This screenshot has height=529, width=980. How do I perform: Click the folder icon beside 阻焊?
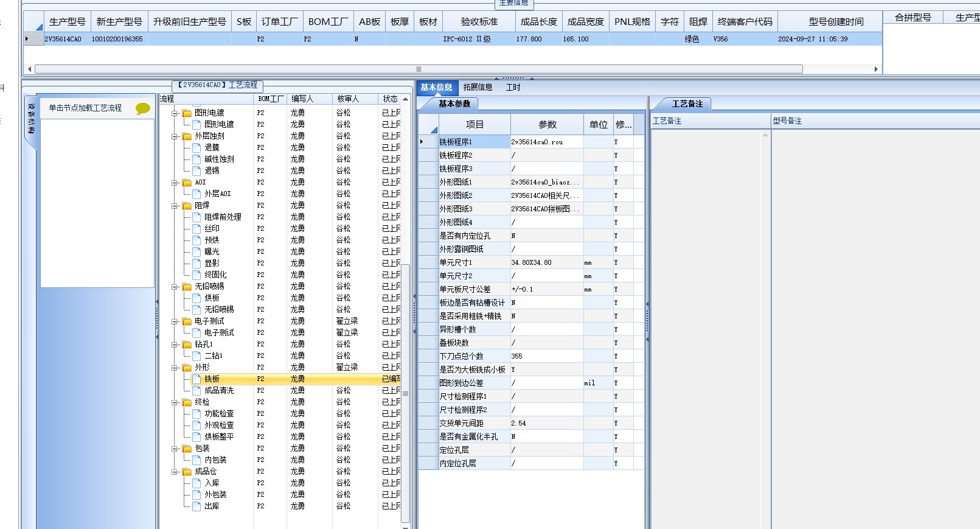pos(187,206)
